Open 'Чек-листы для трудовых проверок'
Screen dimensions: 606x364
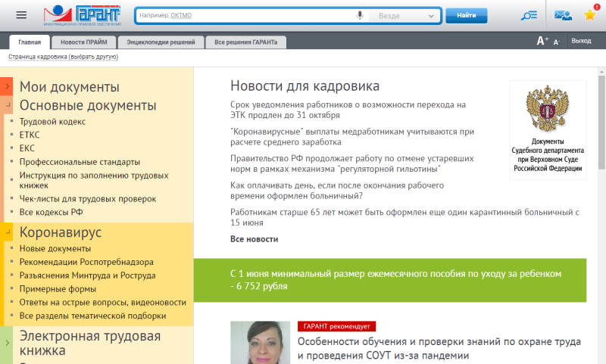click(x=88, y=199)
